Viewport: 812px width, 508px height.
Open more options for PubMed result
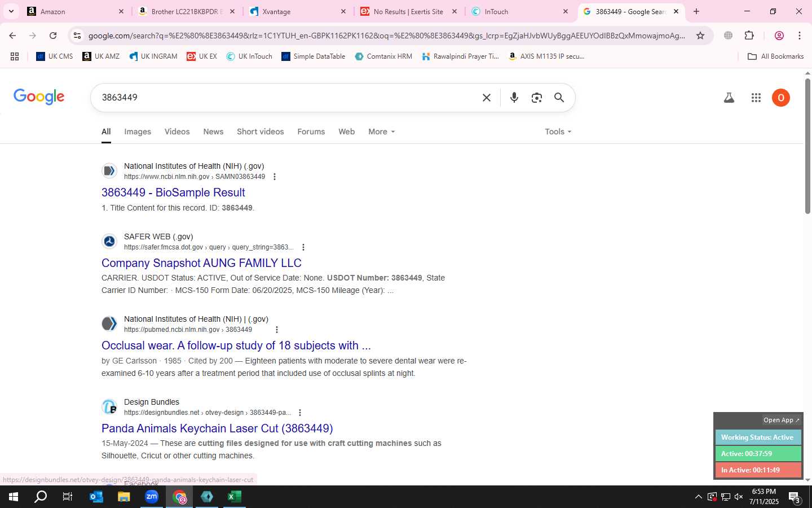[x=276, y=330]
